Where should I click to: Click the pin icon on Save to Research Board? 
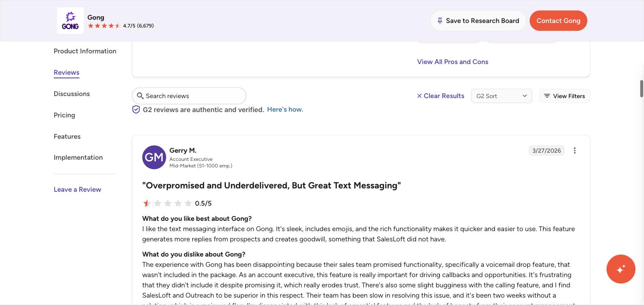click(x=440, y=21)
